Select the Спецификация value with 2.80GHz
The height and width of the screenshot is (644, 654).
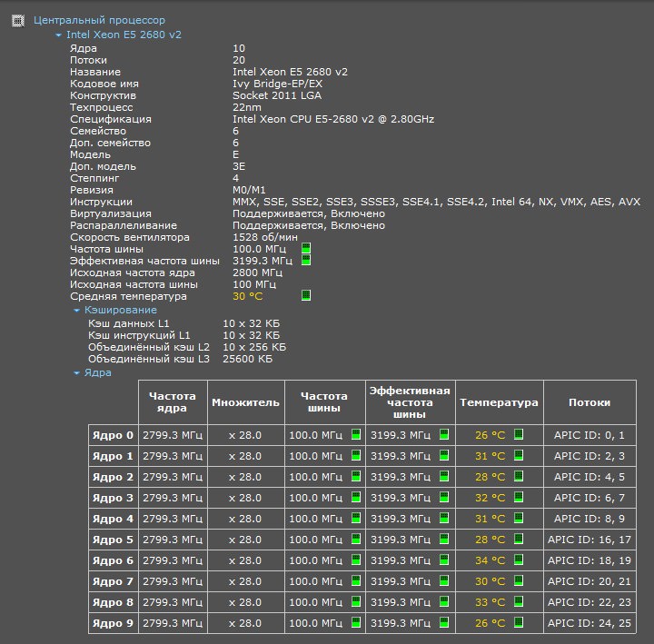point(333,119)
